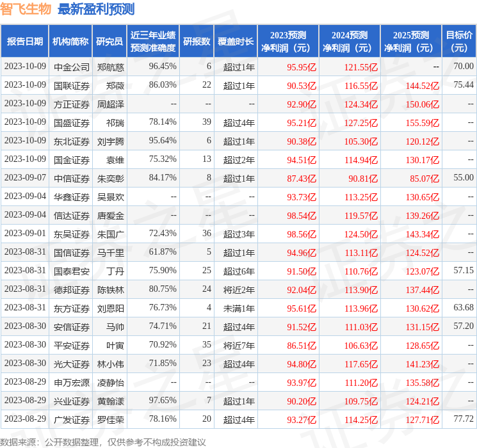Select the 华鑫证券 institution cell
This screenshot has width=477, height=448.
pyautogui.click(x=72, y=196)
